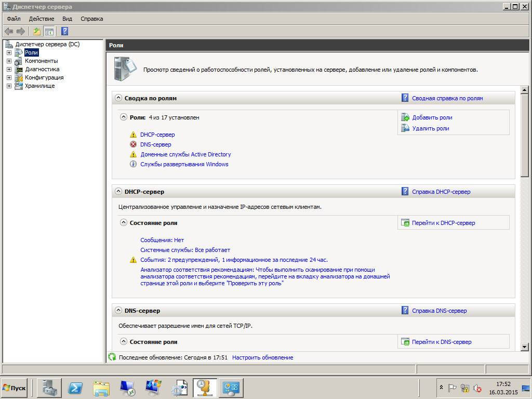The width and height of the screenshot is (532, 399).
Task: Click the Forward arrow toolbar icon
Action: (21, 32)
